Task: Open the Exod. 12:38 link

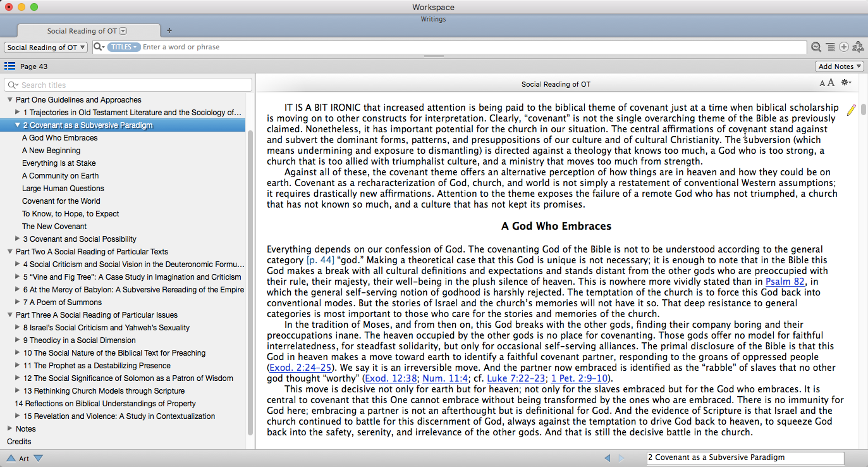Action: 391,378
